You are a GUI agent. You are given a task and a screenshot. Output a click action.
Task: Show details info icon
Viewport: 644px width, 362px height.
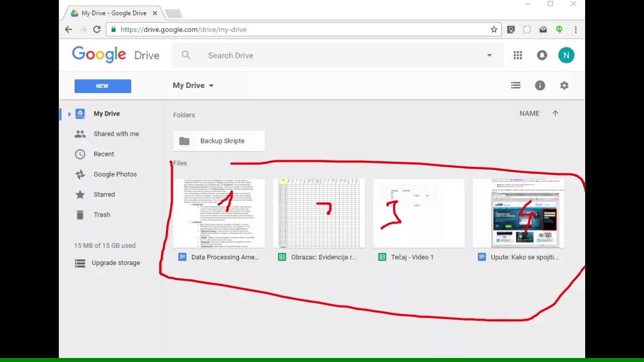pyautogui.click(x=540, y=85)
